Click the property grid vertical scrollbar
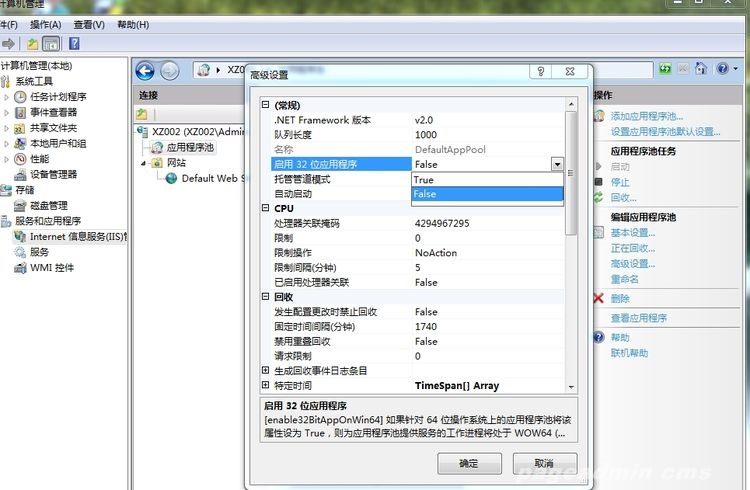This screenshot has width=750, height=490. pos(570,250)
